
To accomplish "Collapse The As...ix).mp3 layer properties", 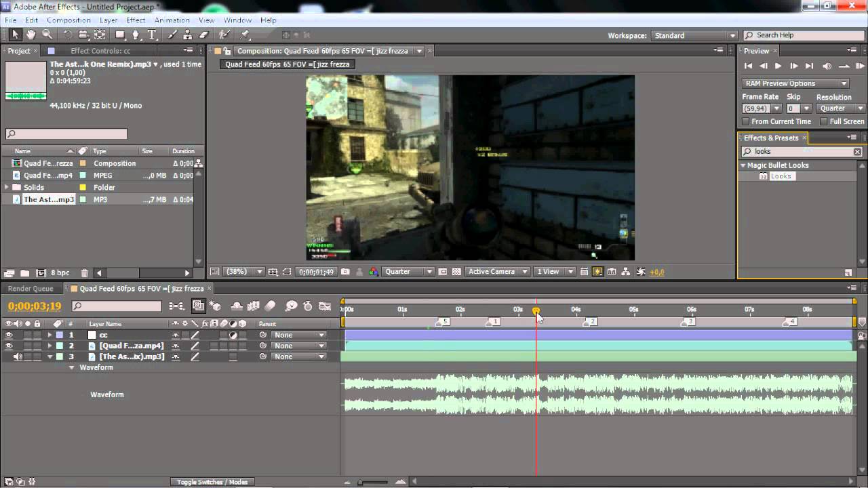I will tap(50, 357).
